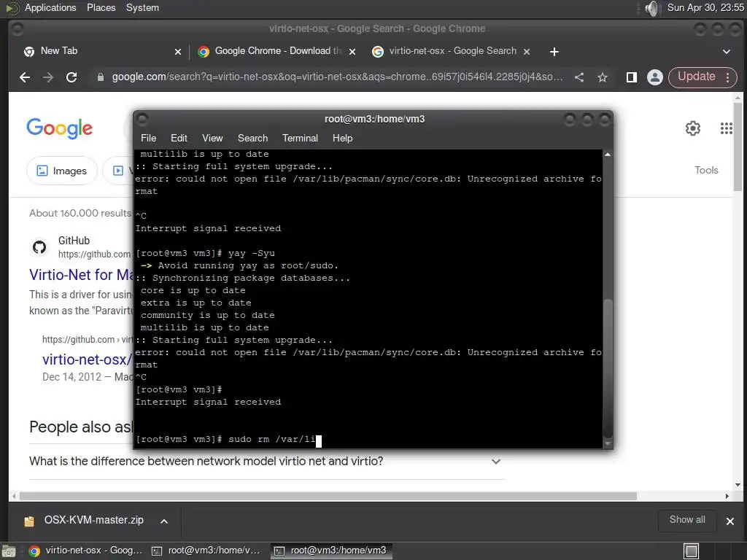
Task: Click the clock Sun Apr 30, 23:55
Action: point(705,7)
